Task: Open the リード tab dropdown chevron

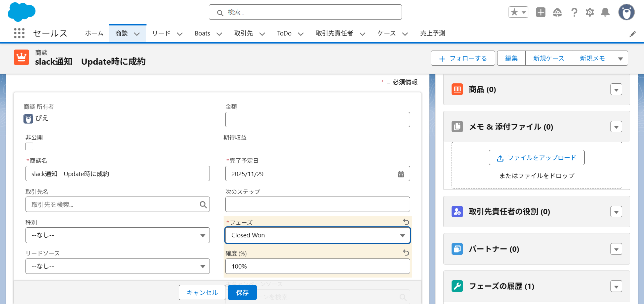Action: 180,34
